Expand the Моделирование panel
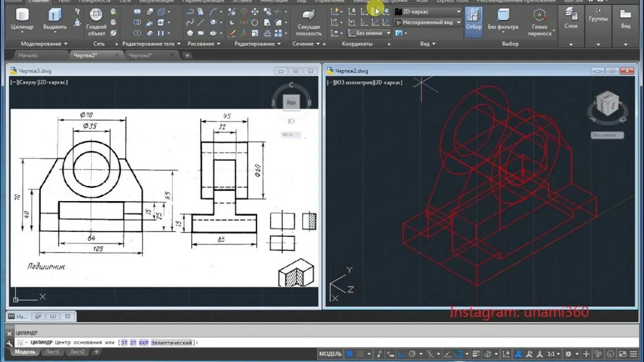644x362 pixels. (44, 44)
